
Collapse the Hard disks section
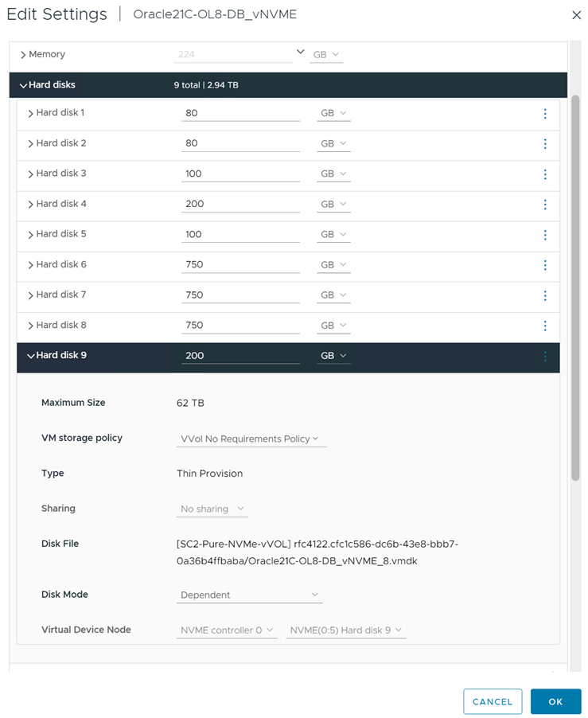[x=23, y=85]
